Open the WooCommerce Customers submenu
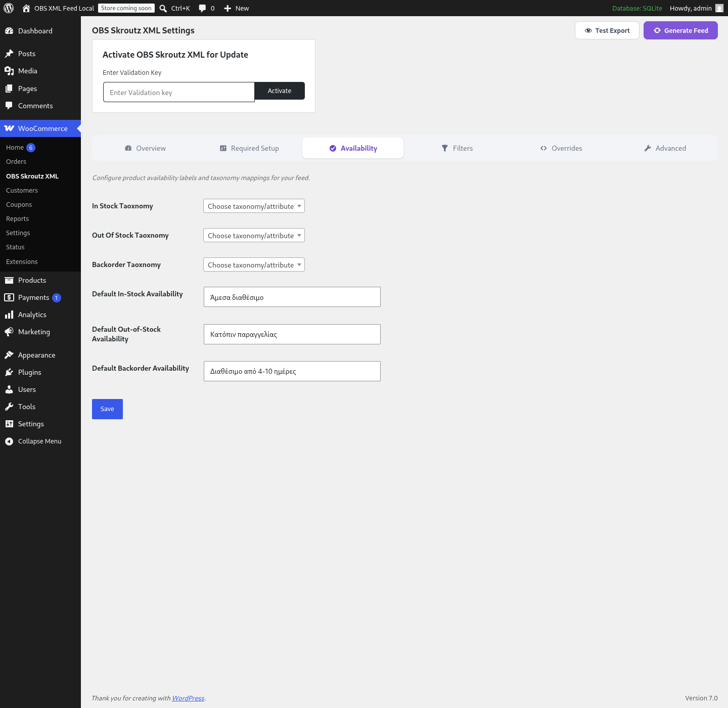 click(x=22, y=190)
